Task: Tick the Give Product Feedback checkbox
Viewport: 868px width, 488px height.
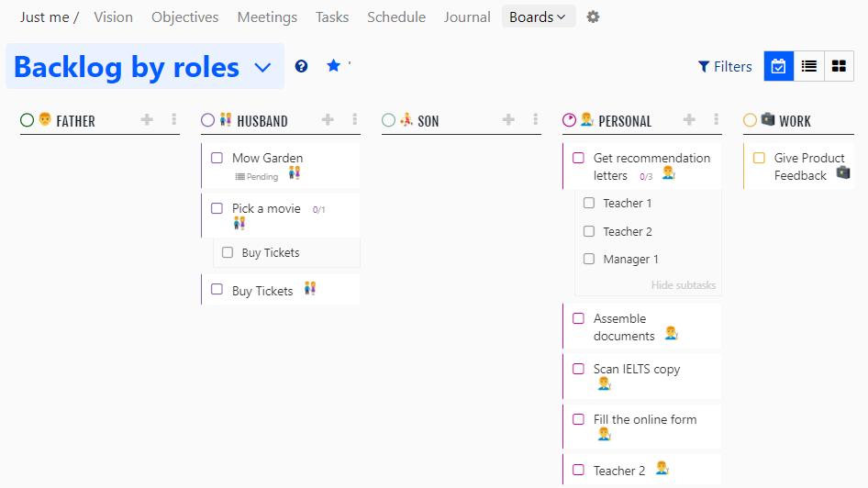Action: tap(759, 158)
